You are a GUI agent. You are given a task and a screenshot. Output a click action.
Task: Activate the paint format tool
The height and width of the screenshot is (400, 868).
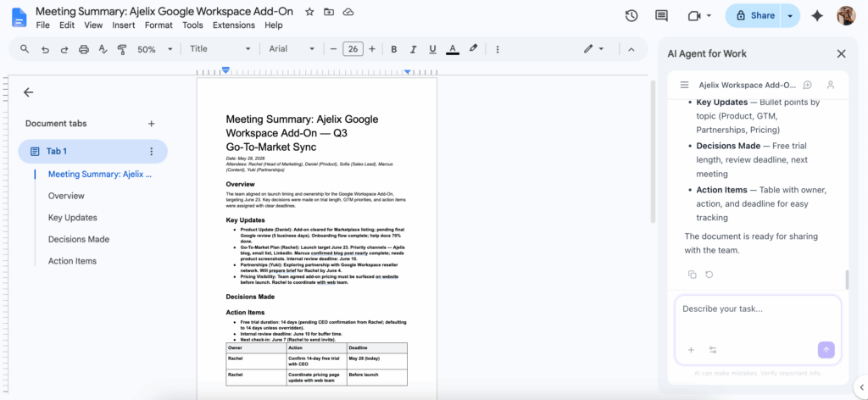coord(122,49)
